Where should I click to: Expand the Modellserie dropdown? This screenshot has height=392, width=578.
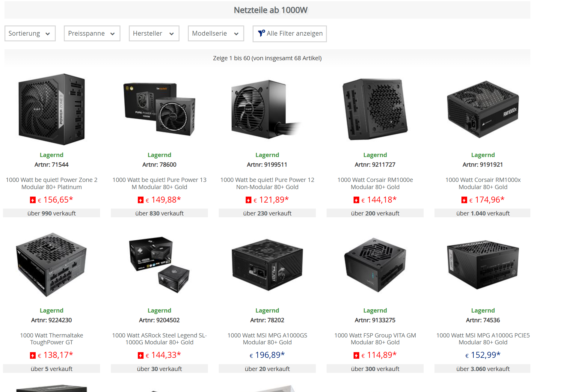[x=216, y=33]
